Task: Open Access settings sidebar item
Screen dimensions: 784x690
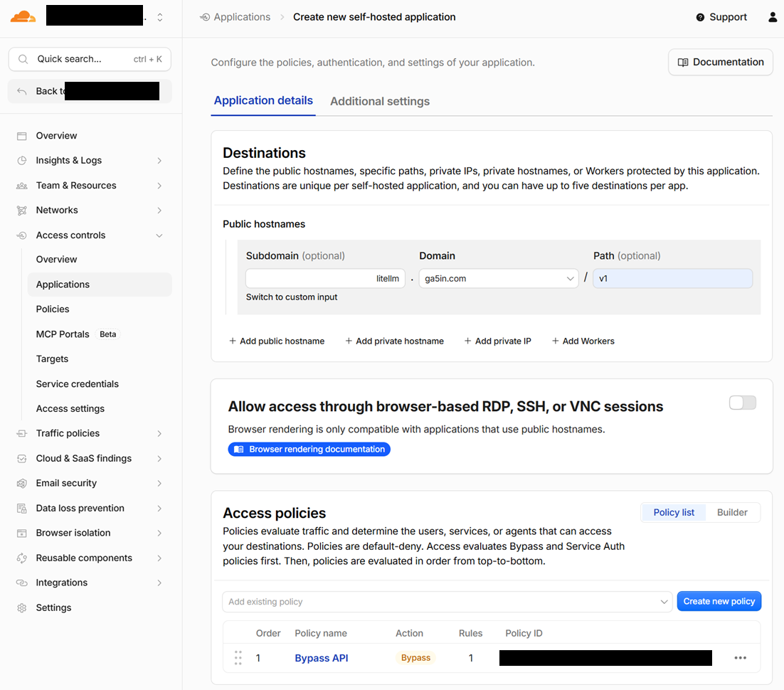Action: pos(70,408)
